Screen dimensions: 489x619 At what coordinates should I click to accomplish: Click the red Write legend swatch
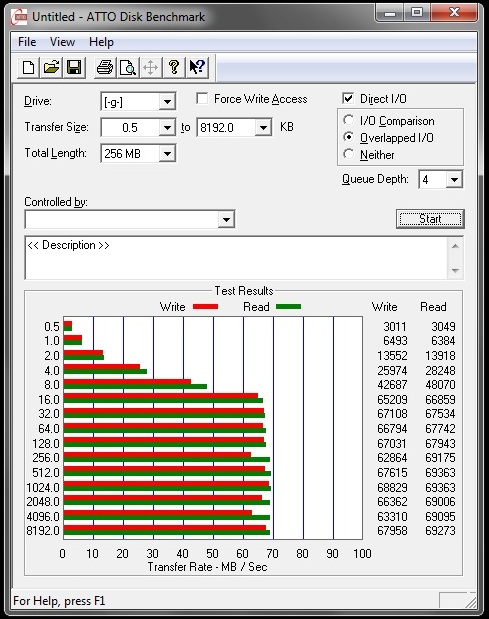tap(205, 307)
